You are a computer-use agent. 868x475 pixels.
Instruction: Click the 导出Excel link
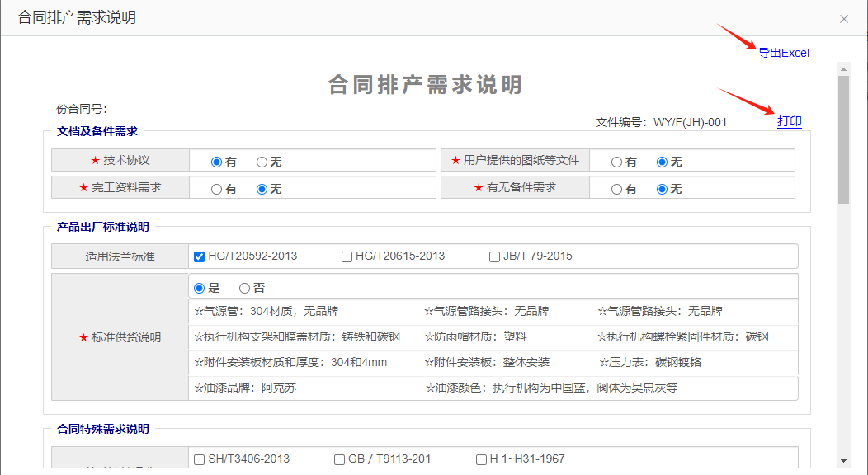tap(783, 53)
